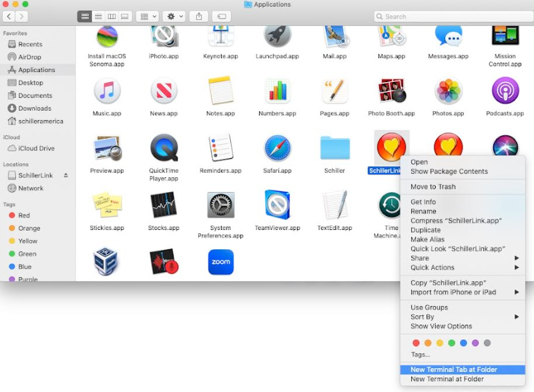Eject the SchillerLink volume

click(65, 175)
